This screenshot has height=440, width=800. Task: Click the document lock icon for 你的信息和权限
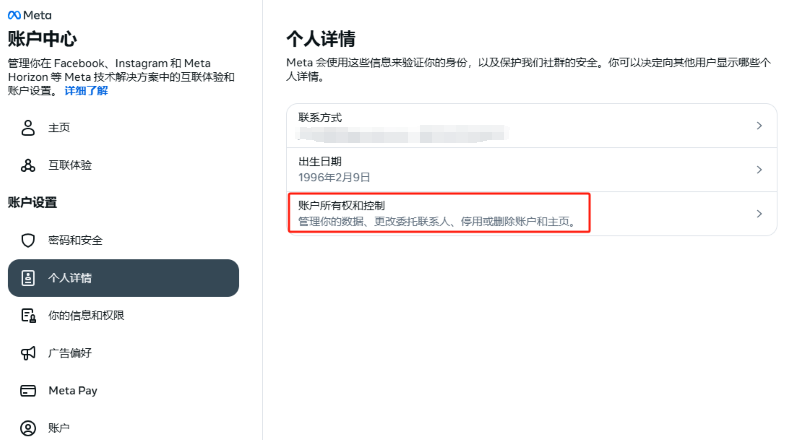coord(28,315)
